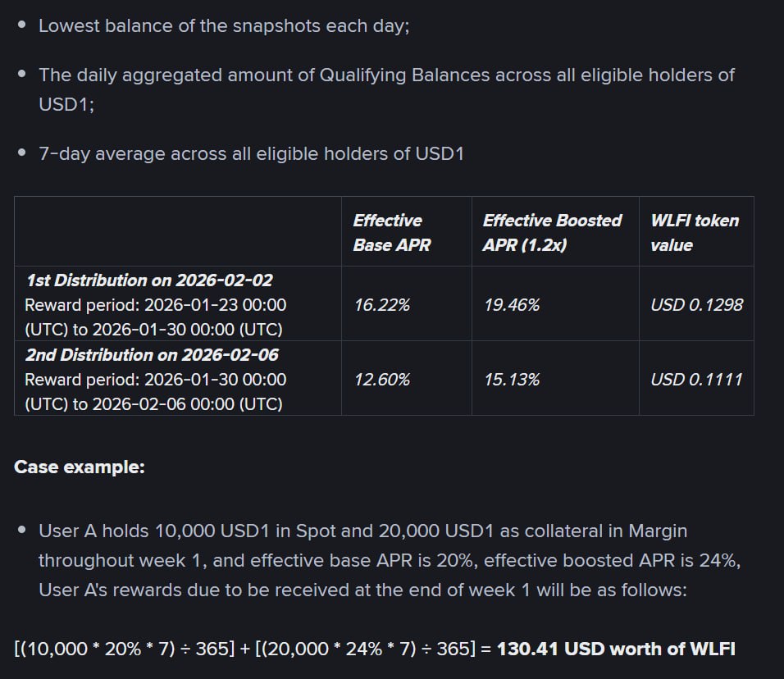Click the empty top-left table header cell

(177, 231)
